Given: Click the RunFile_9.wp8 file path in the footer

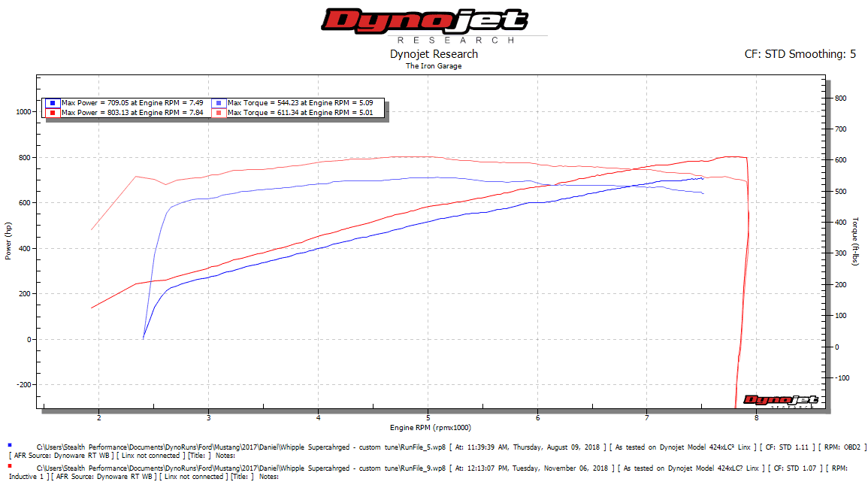Looking at the screenshot, I should (240, 468).
